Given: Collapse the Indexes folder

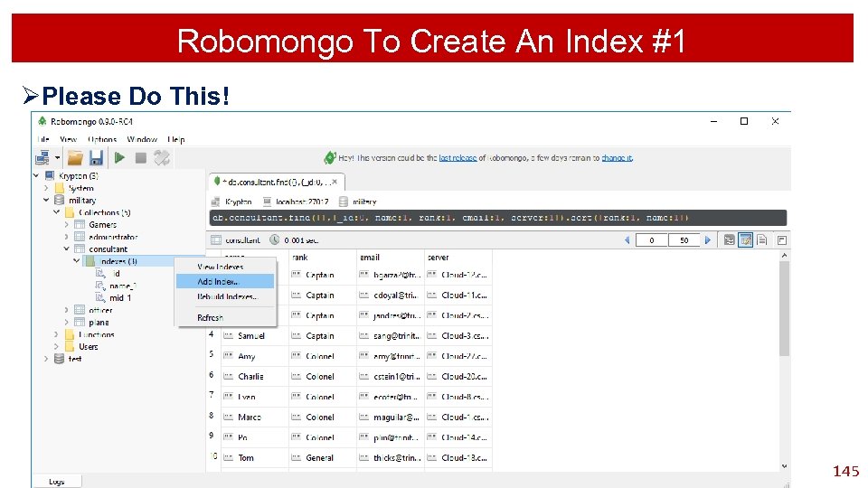Looking at the screenshot, I should 76,261.
